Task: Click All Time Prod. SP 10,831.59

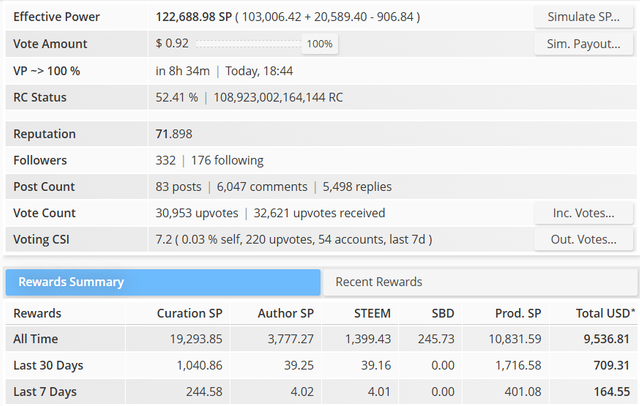Action: pyautogui.click(x=515, y=339)
